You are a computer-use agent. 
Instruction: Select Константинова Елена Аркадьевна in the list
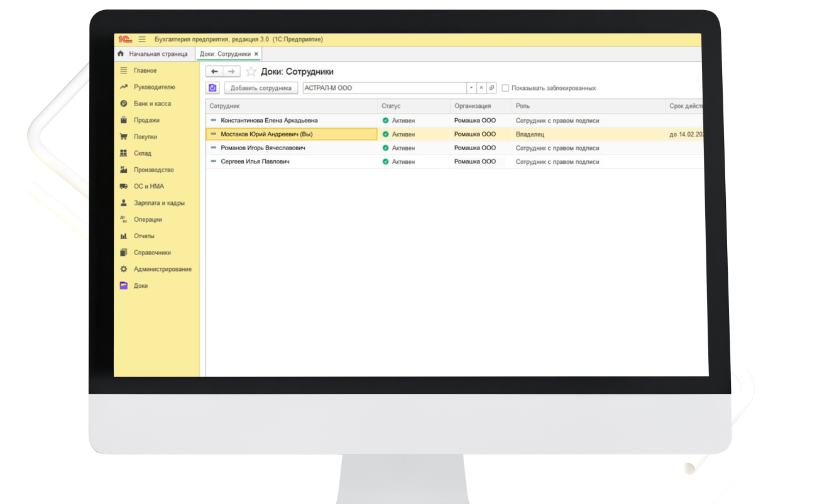pyautogui.click(x=269, y=121)
